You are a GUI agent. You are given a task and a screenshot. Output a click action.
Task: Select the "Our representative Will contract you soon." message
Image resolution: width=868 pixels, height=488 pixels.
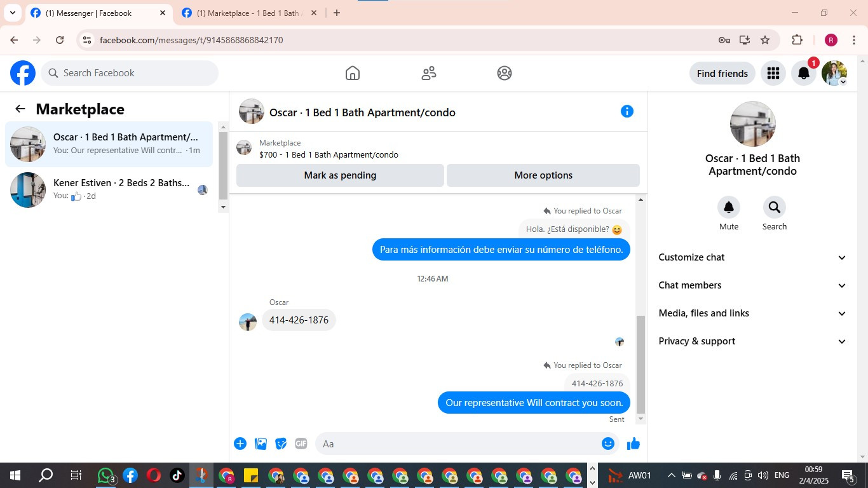click(x=534, y=403)
